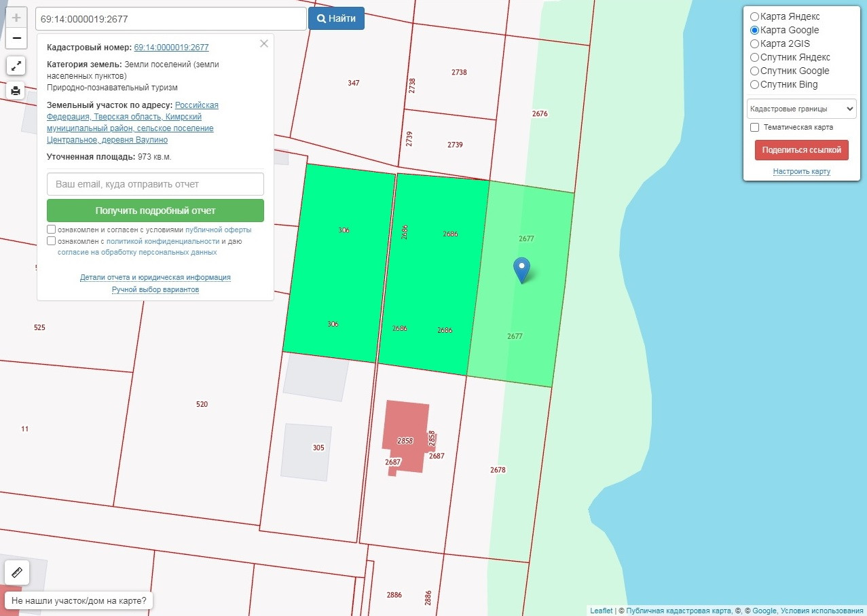
Task: Select Спутник Google radio option
Action: pos(754,71)
